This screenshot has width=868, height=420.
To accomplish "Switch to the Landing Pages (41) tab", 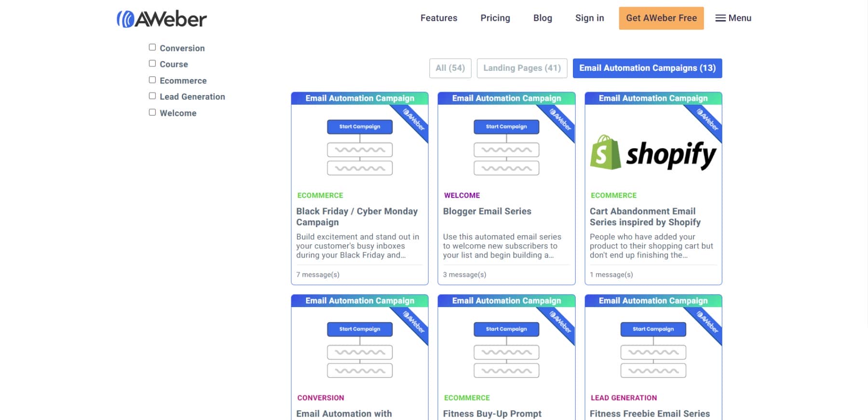I will pos(522,68).
